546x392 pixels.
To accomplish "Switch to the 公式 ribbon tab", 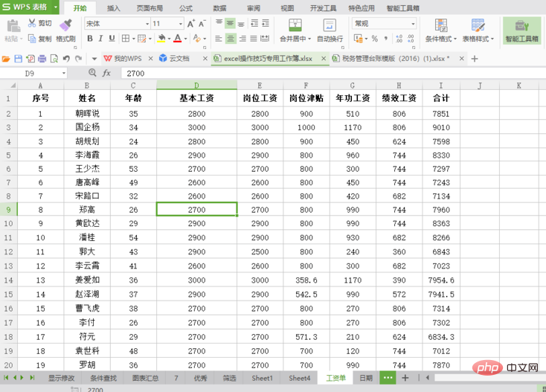I will tap(186, 8).
